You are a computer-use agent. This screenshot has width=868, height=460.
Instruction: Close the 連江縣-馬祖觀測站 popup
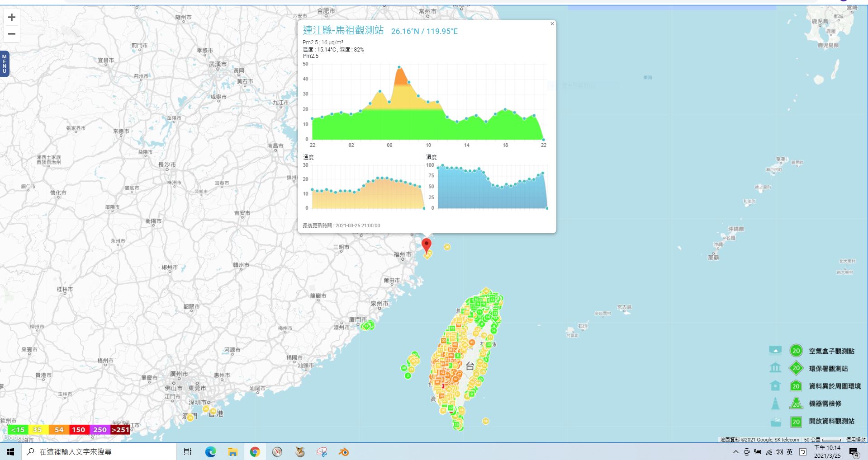(x=552, y=24)
